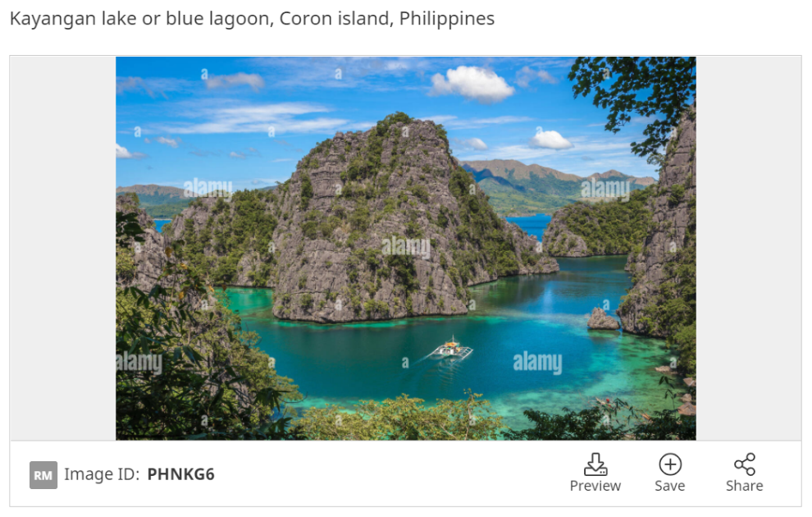Select the Share text label
Screen dimensions: 812x517
(x=744, y=486)
